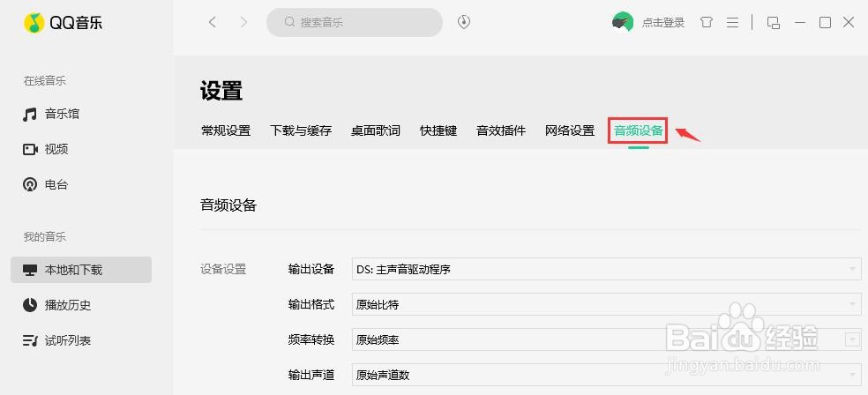The width and height of the screenshot is (868, 395).
Task: Click the QQ音乐 logo icon
Action: 34,22
